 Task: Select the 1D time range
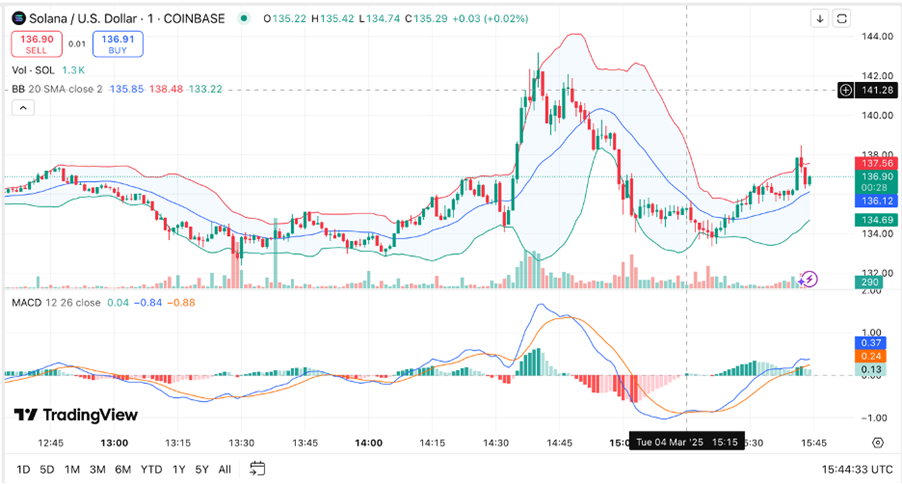point(22,468)
